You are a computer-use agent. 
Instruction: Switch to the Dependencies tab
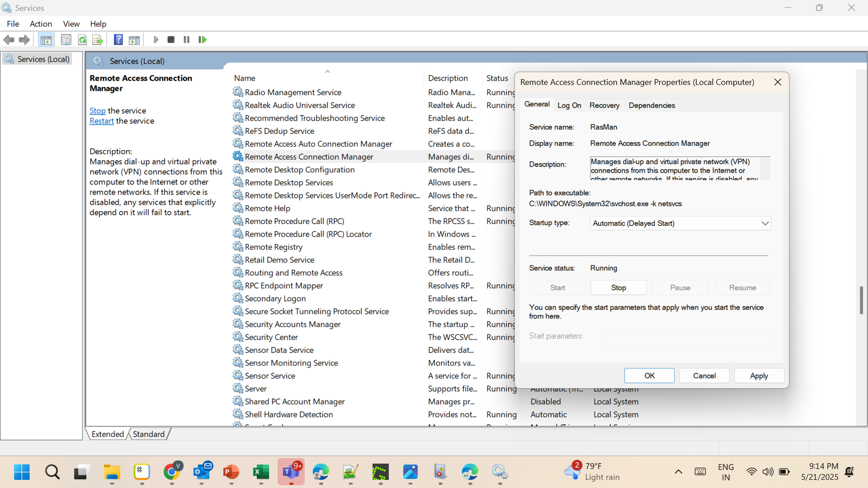(651, 105)
